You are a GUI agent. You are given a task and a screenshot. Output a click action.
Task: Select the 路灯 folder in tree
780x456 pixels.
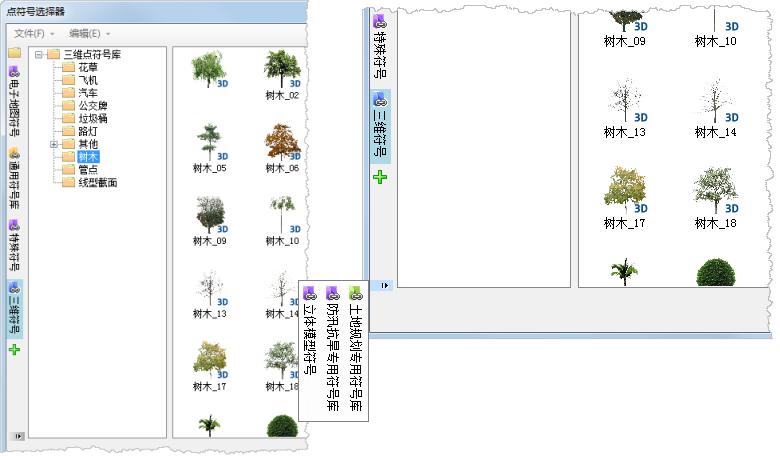click(x=87, y=130)
